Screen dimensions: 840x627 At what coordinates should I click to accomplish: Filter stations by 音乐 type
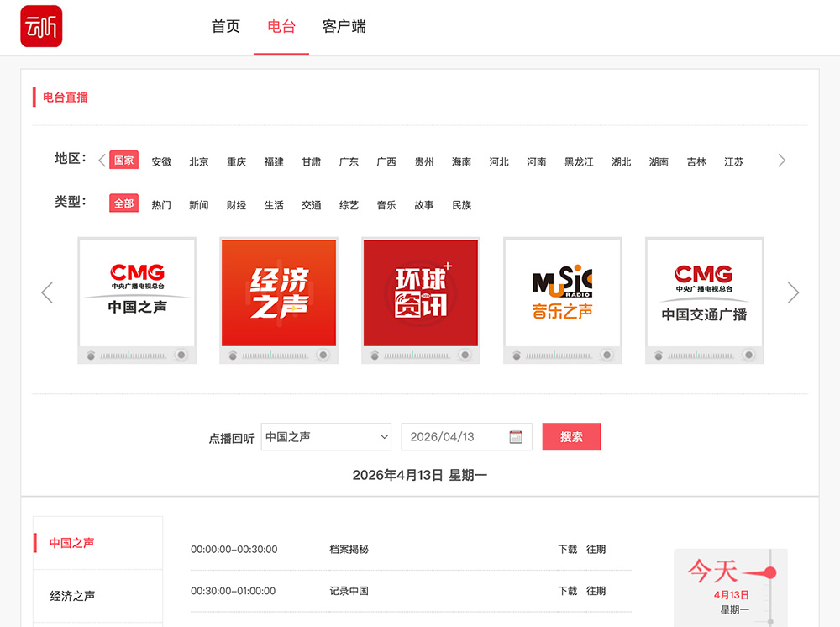tap(386, 205)
